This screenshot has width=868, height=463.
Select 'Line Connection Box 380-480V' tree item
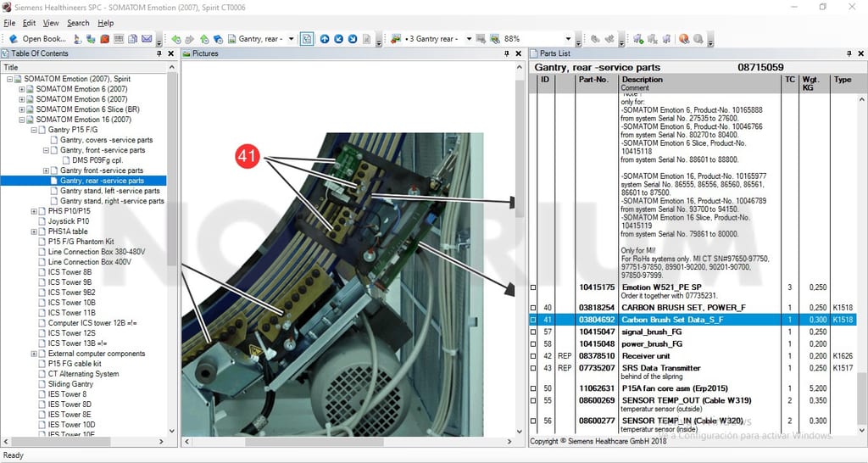click(97, 252)
